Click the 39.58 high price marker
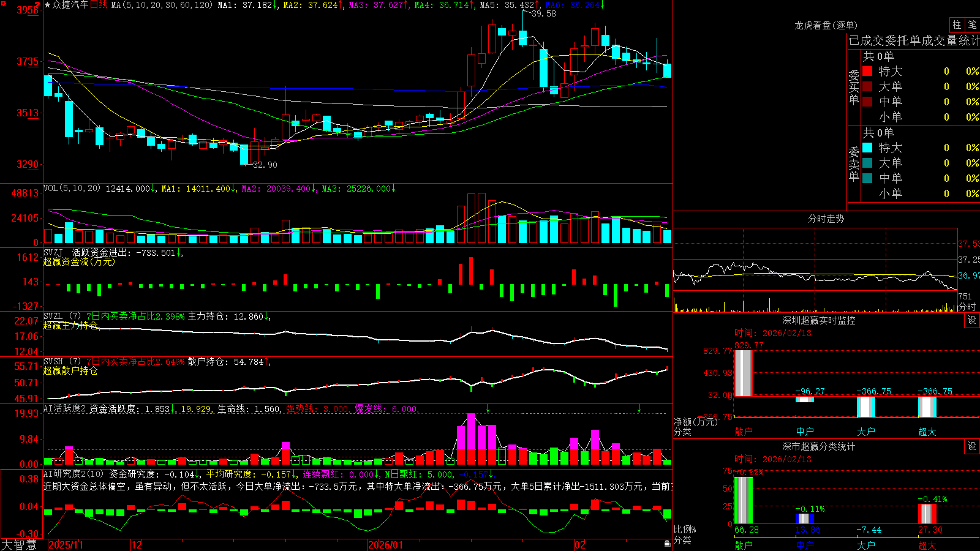Viewport: 980px width, 551px height. [x=543, y=13]
